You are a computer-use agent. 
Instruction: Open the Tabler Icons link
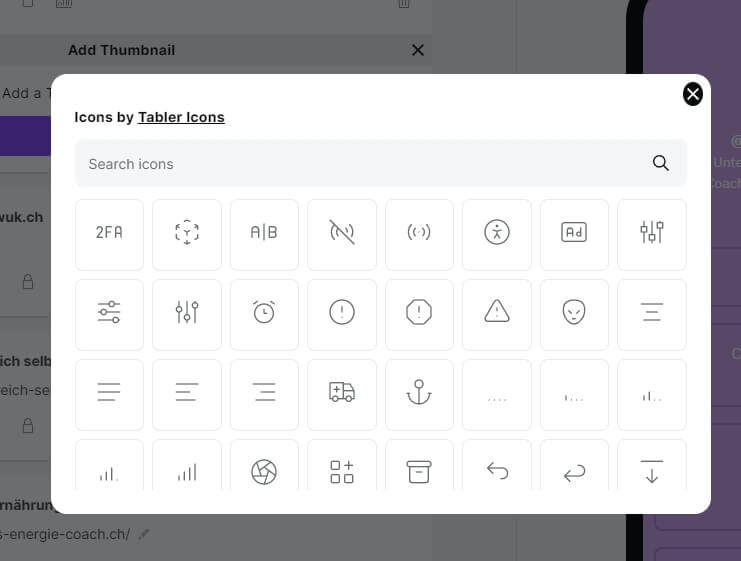click(181, 117)
